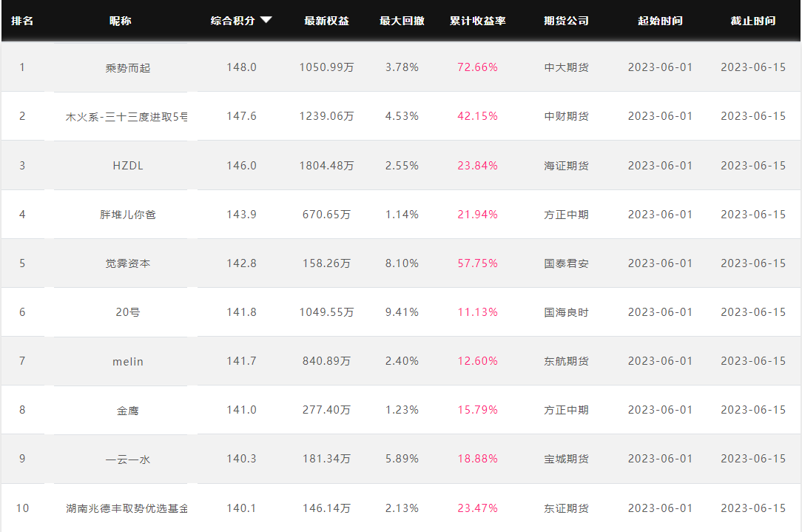Click the 排名 column header
Screen dimensions: 802x532
pos(22,21)
